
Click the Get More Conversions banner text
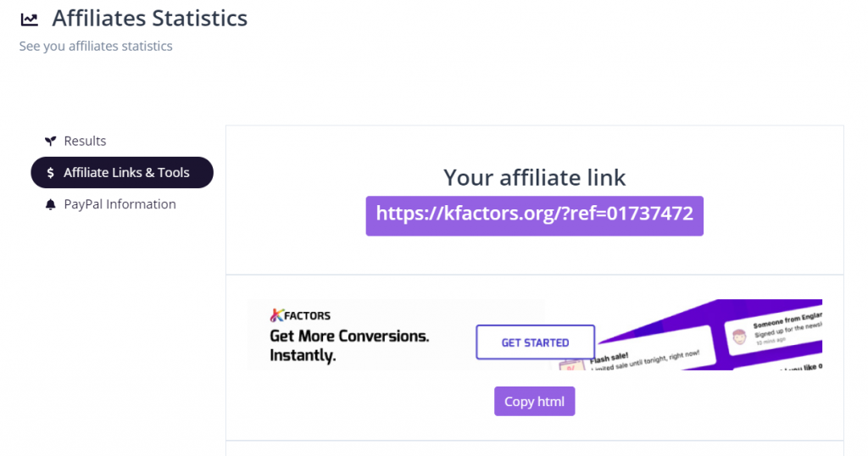pyautogui.click(x=349, y=336)
